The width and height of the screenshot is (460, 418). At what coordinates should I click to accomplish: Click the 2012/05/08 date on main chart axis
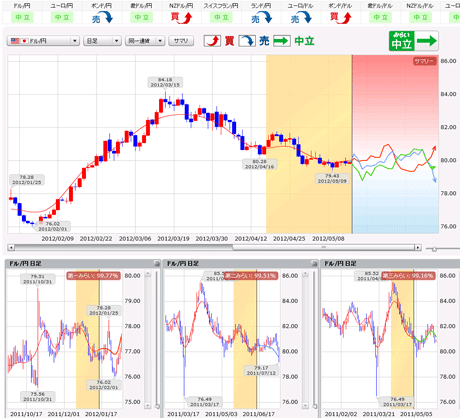pos(328,239)
